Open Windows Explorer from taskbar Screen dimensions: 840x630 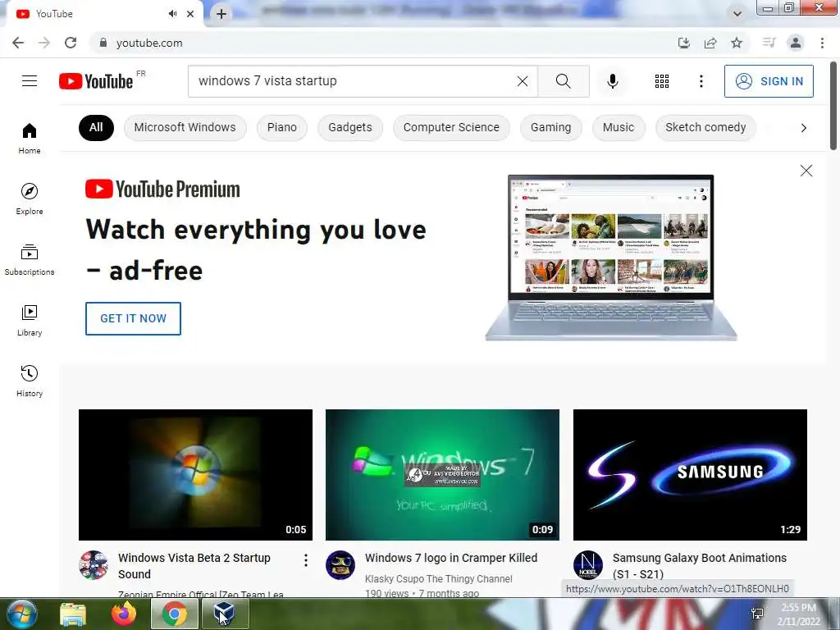click(x=73, y=614)
